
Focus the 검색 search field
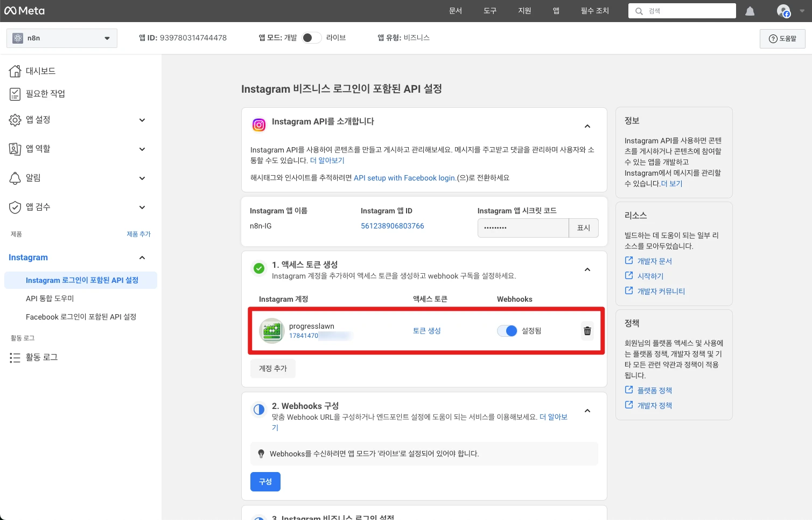coord(682,11)
